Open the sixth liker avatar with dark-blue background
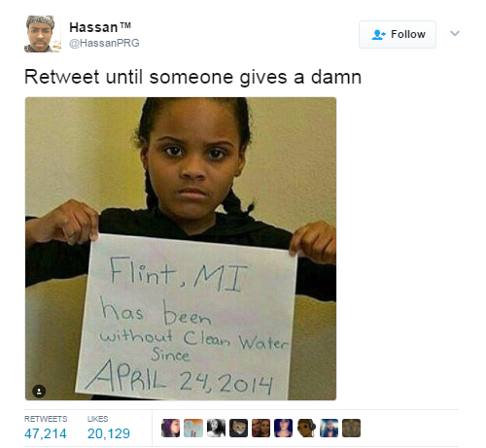Screen dimensions: 486x448 [284, 428]
